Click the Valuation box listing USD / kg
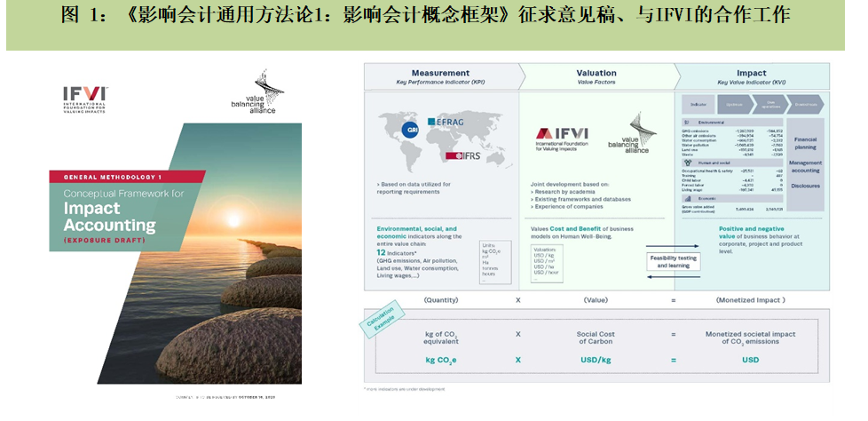Screen dimensions: 868x421 [547, 264]
